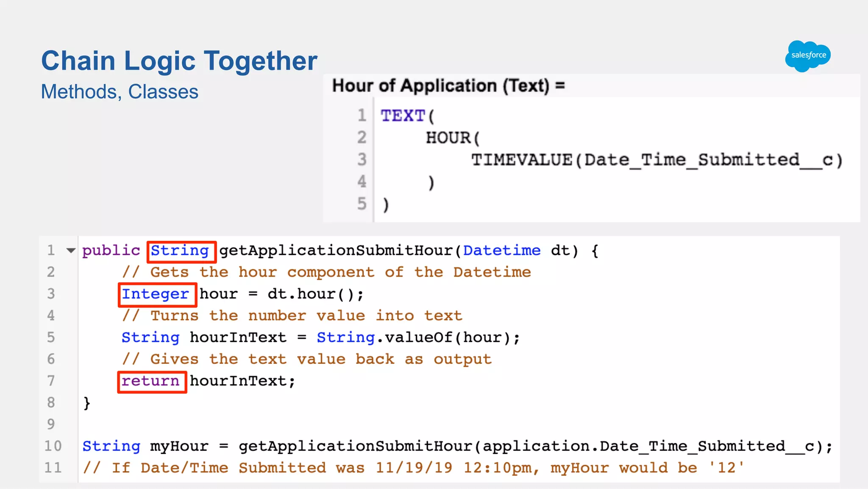Image resolution: width=868 pixels, height=489 pixels.
Task: Click line number 5 in the formula gutter
Action: [x=362, y=204]
